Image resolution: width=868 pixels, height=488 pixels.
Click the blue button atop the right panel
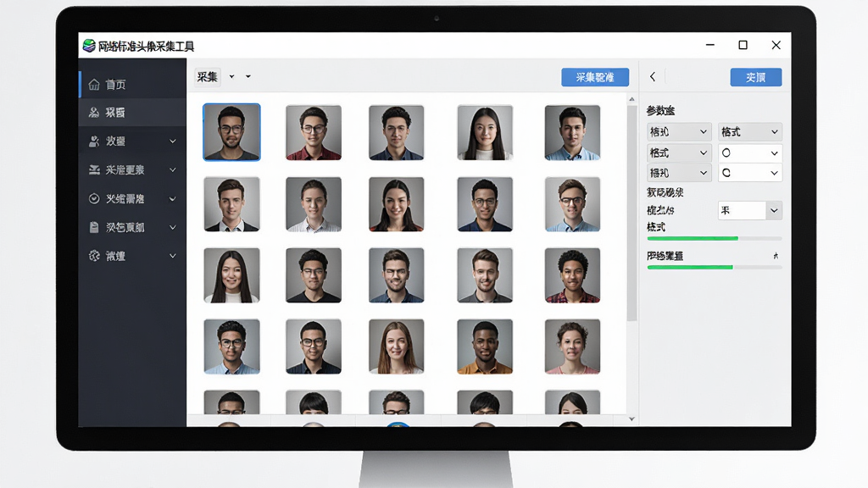pyautogui.click(x=755, y=77)
